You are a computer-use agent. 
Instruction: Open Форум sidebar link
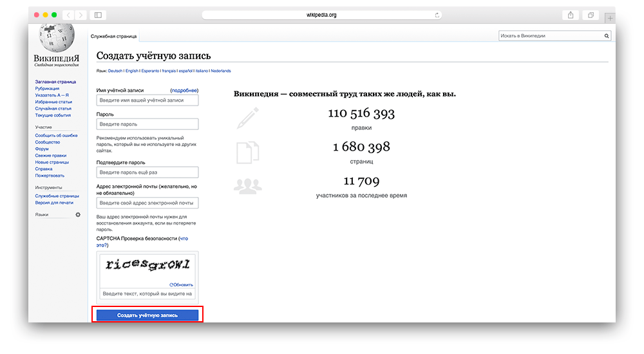tap(42, 149)
